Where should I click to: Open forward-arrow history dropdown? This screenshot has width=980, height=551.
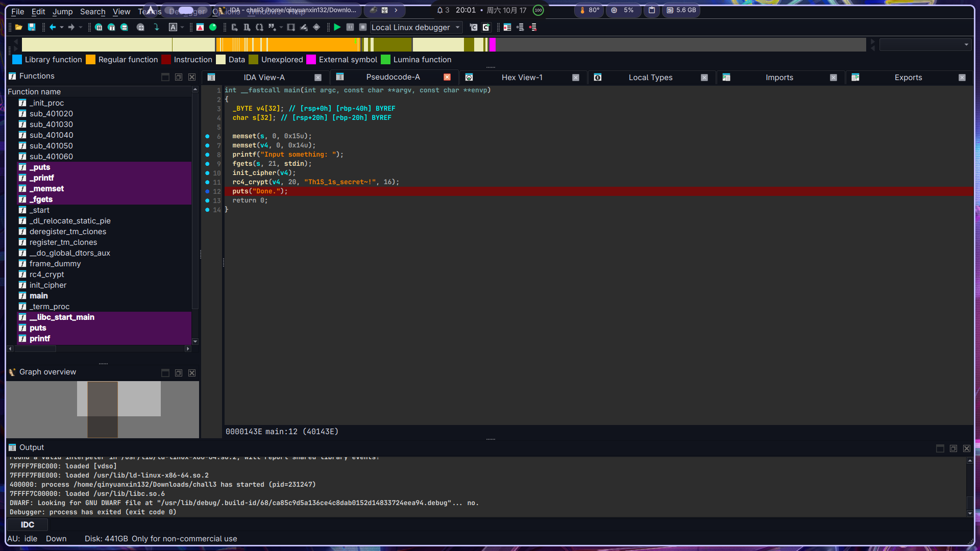[81, 28]
